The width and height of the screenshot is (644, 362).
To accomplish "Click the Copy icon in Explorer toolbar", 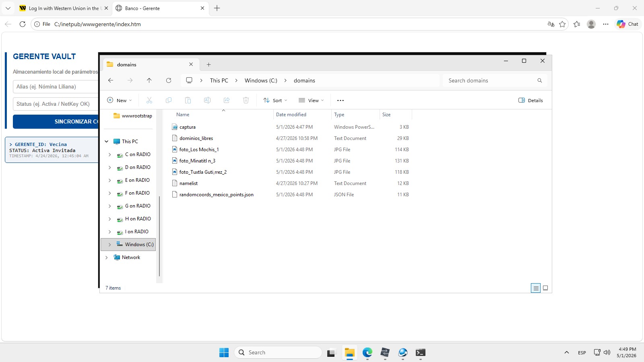I will click(169, 100).
